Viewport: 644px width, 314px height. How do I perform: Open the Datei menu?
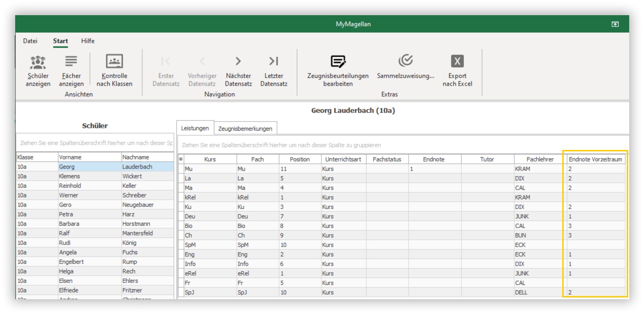click(x=30, y=41)
